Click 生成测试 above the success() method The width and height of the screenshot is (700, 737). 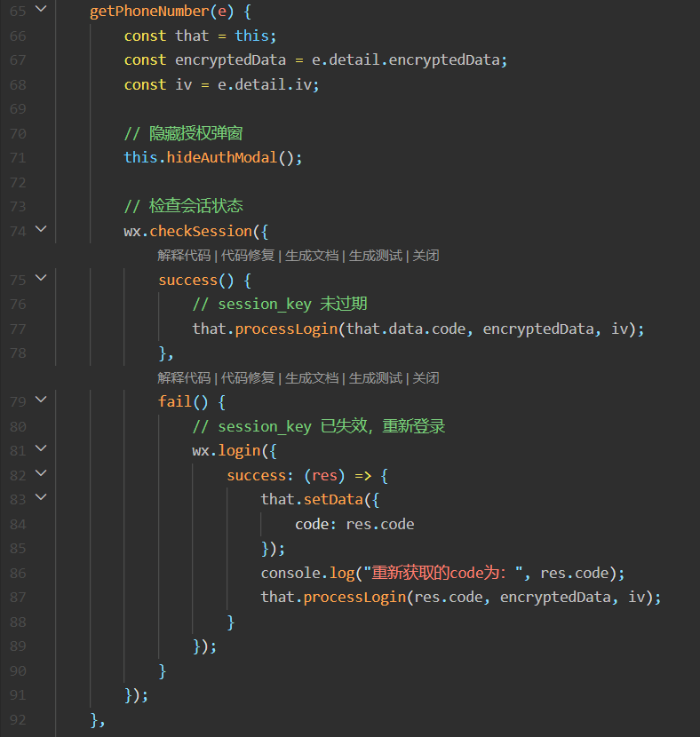click(376, 256)
